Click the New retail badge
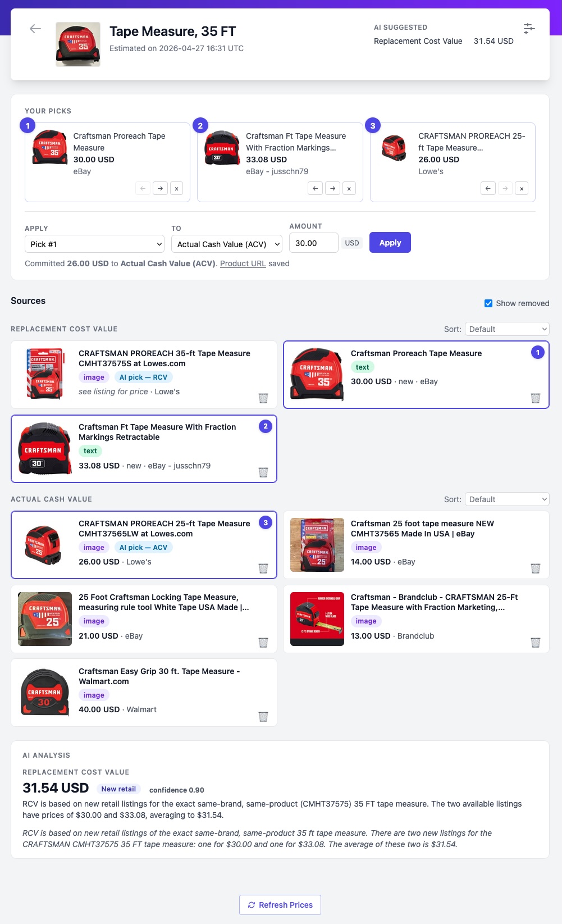 pos(118,789)
